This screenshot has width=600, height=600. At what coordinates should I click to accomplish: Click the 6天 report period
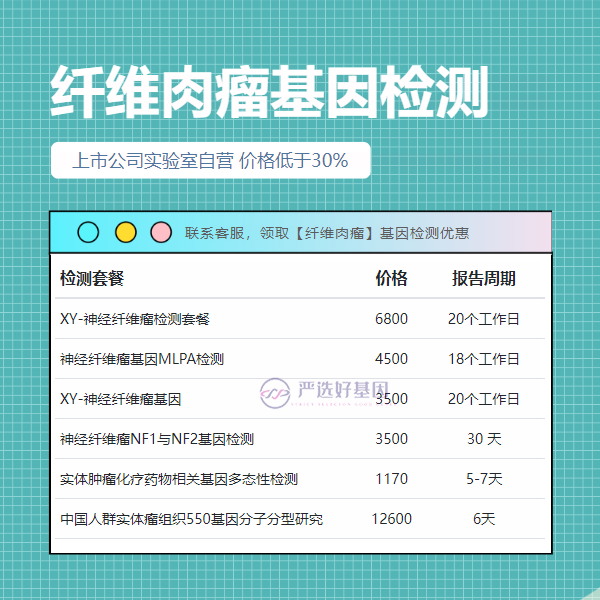click(x=484, y=519)
